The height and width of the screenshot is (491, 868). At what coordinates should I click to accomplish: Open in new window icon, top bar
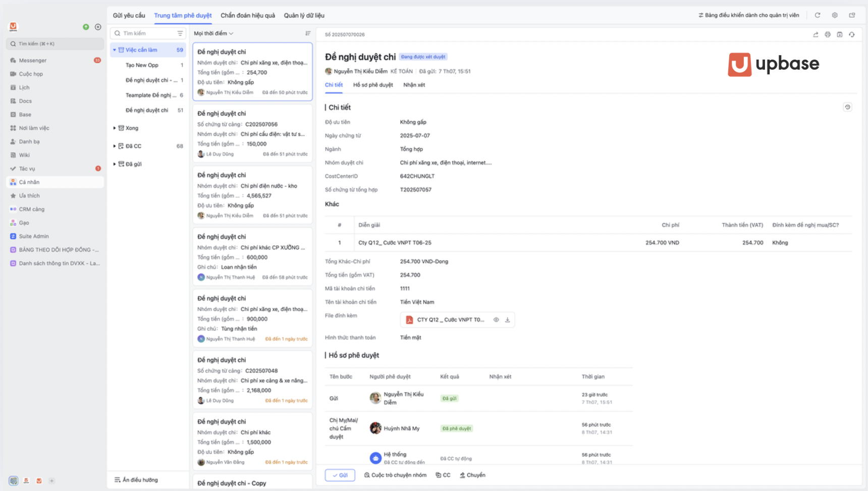[852, 15]
